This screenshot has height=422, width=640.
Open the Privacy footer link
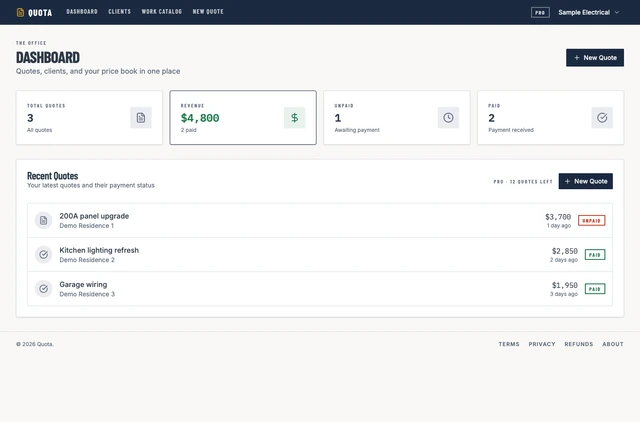[542, 344]
